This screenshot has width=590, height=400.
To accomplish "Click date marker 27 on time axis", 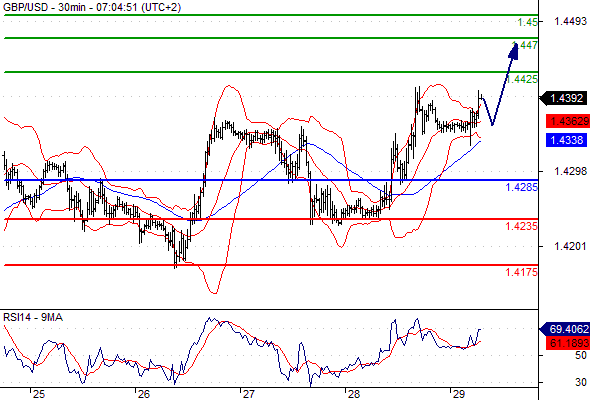I will coord(248,394).
